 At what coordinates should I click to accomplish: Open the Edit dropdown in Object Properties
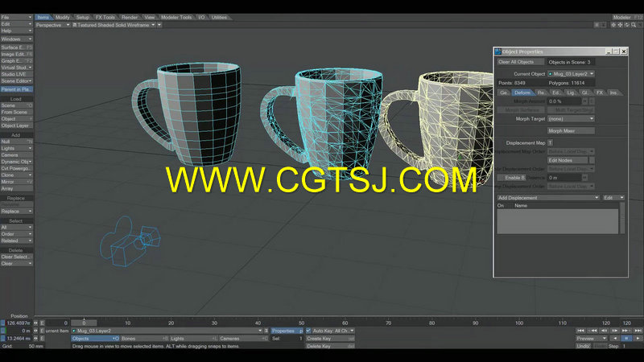[x=613, y=198]
